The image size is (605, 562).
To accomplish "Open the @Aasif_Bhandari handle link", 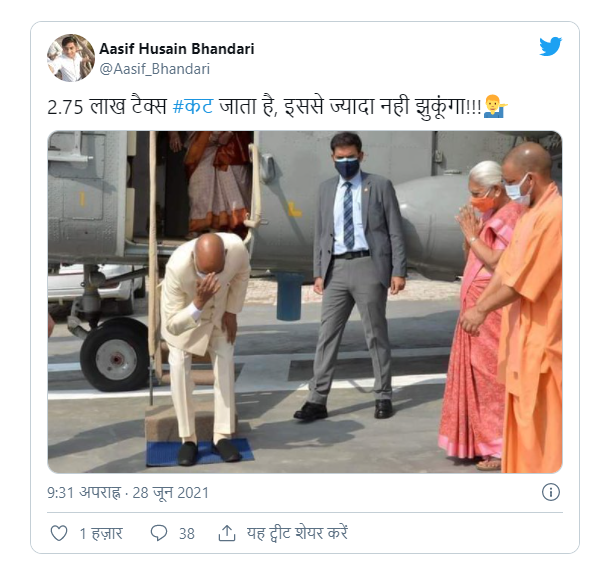I will [x=155, y=69].
